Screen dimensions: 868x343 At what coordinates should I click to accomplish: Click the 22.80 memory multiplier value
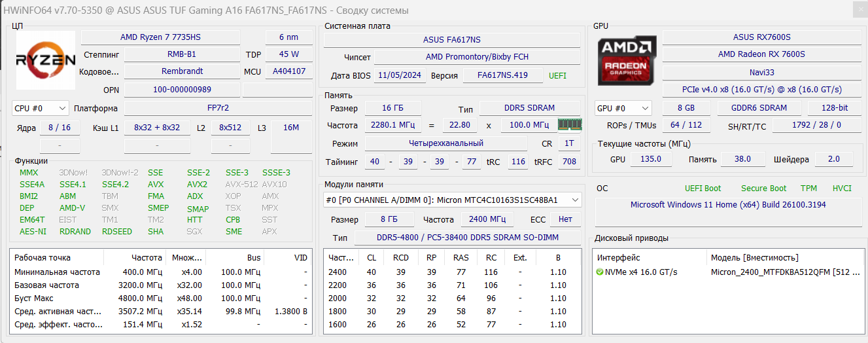[x=460, y=125]
